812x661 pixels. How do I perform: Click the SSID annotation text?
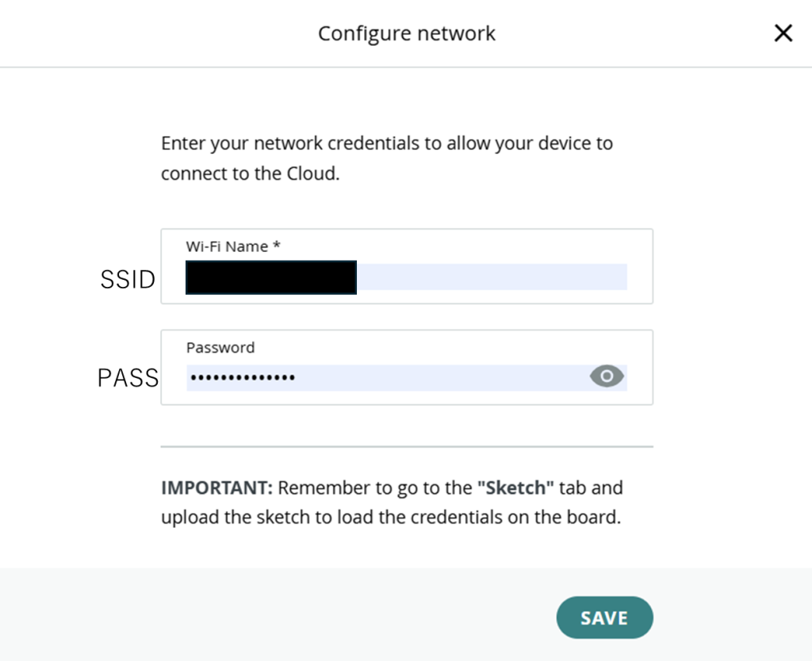pyautogui.click(x=128, y=279)
